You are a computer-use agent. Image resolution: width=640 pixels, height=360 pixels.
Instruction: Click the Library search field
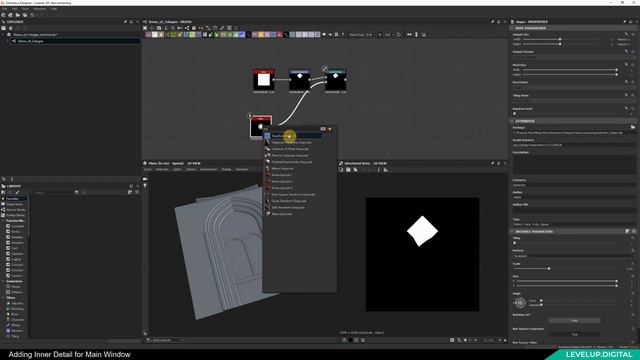(53, 192)
